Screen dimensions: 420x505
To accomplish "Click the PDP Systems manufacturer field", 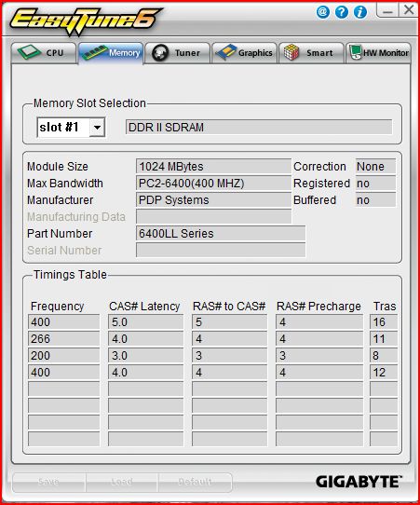I will point(213,200).
